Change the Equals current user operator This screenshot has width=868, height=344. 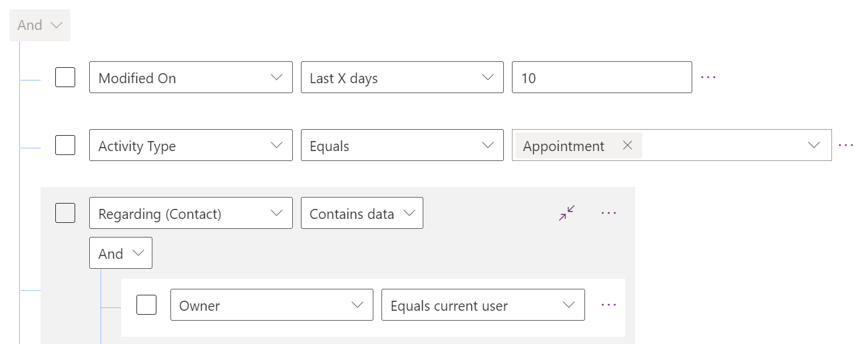click(x=483, y=305)
